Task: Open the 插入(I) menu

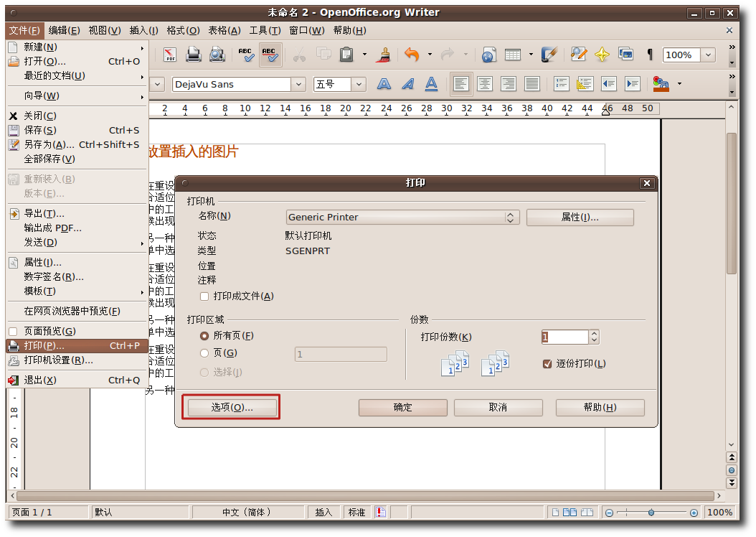Action: click(x=143, y=30)
